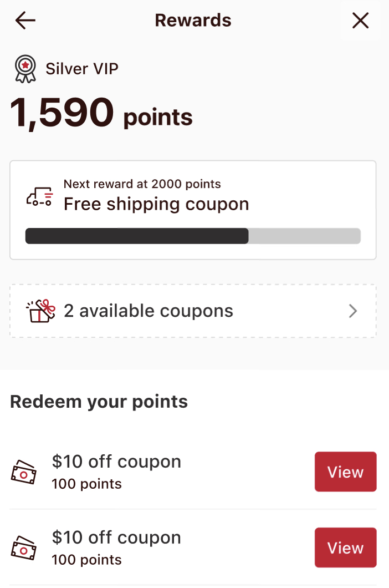This screenshot has height=588, width=389.
Task: Tap the first coupon's cash icon
Action: (24, 472)
